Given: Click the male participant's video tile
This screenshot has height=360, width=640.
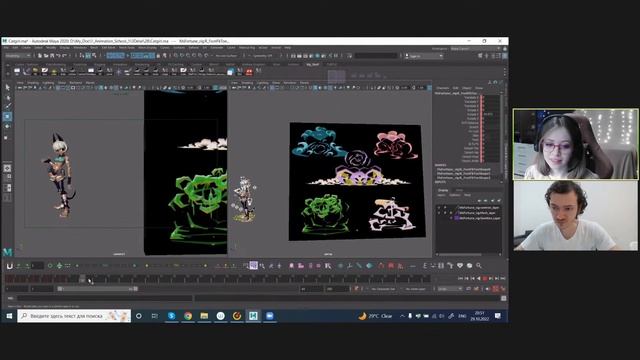Looking at the screenshot, I should click(576, 216).
